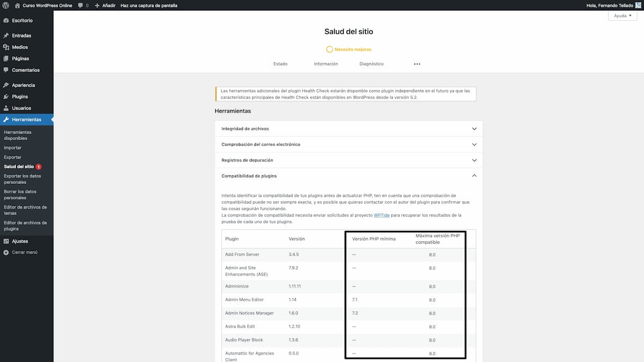The image size is (644, 362).
Task: Open the Herramientas wrench icon
Action: tap(7, 120)
